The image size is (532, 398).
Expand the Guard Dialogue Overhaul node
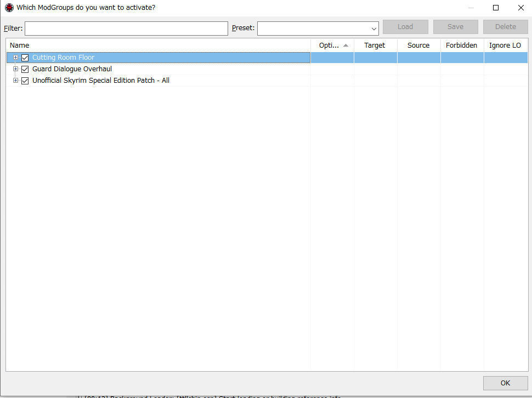click(16, 69)
